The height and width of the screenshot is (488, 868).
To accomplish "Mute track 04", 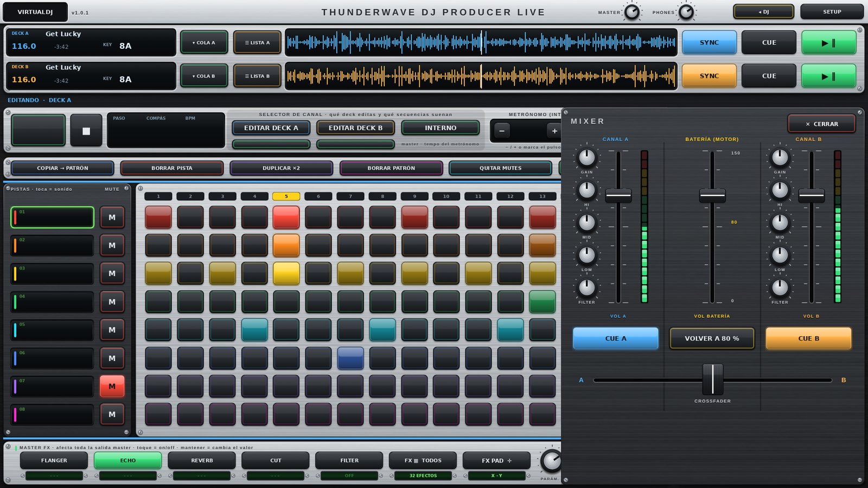I will [x=112, y=302].
